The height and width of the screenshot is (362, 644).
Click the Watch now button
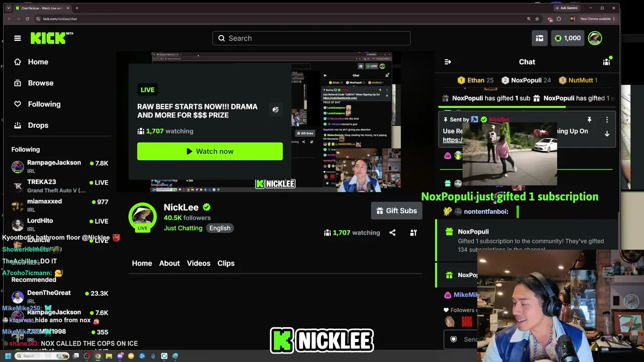(x=210, y=151)
